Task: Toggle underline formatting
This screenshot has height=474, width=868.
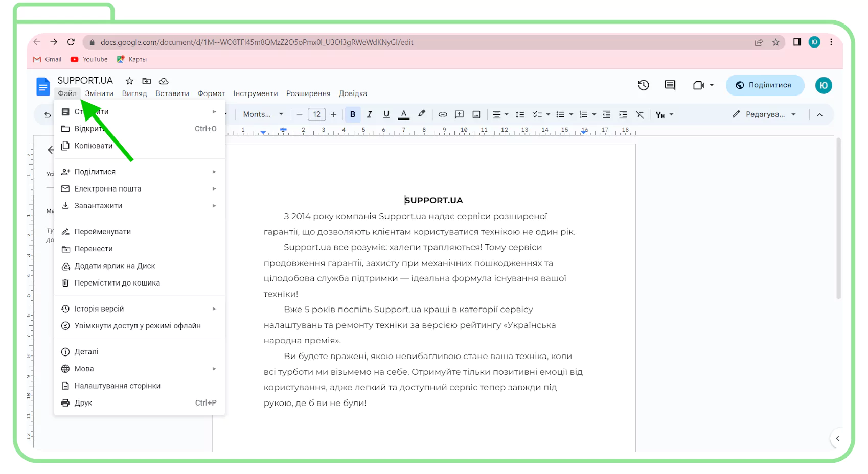Action: tap(386, 114)
